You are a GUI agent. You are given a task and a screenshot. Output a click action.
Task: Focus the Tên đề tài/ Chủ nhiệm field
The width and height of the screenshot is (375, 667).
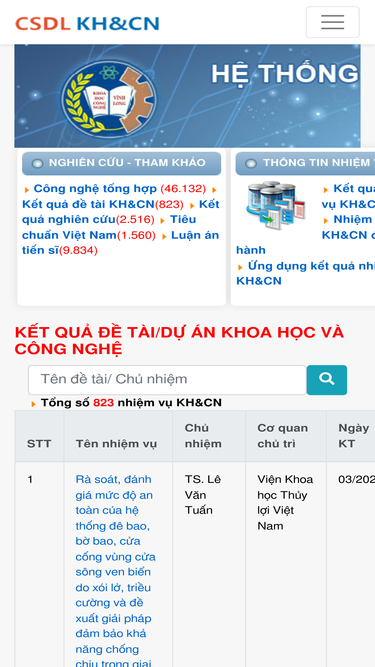coord(167,379)
